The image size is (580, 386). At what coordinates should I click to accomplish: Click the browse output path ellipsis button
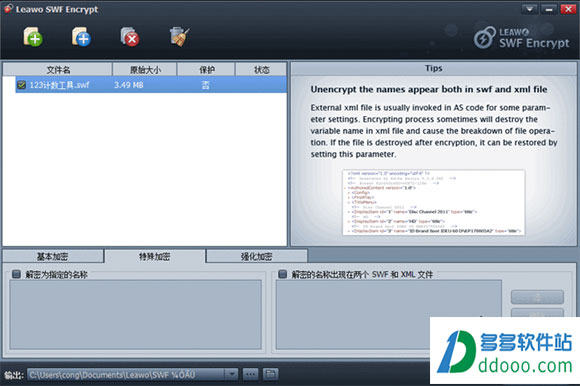tap(250, 374)
